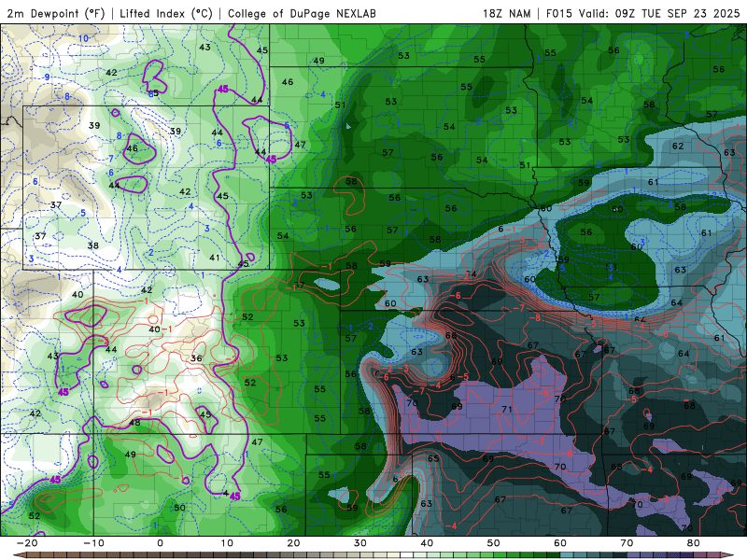This screenshot has height=560, width=747.
Task: Click the "Lifted Index (°C)" header label
Action: (x=166, y=13)
